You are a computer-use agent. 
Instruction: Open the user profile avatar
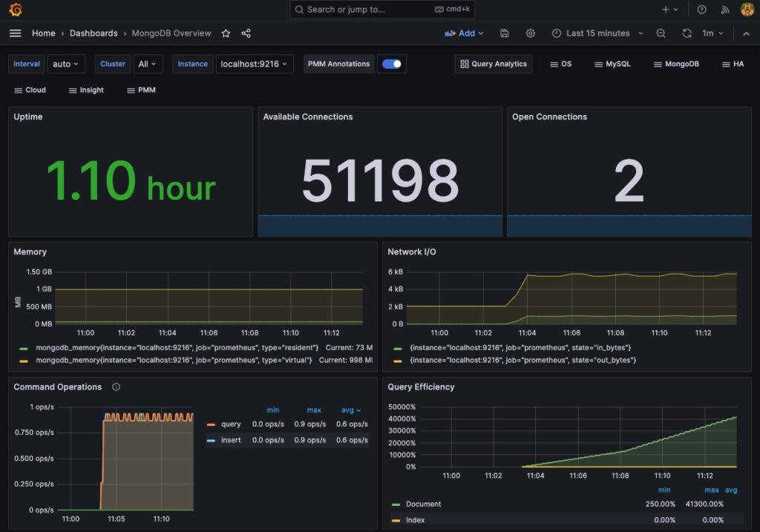747,9
